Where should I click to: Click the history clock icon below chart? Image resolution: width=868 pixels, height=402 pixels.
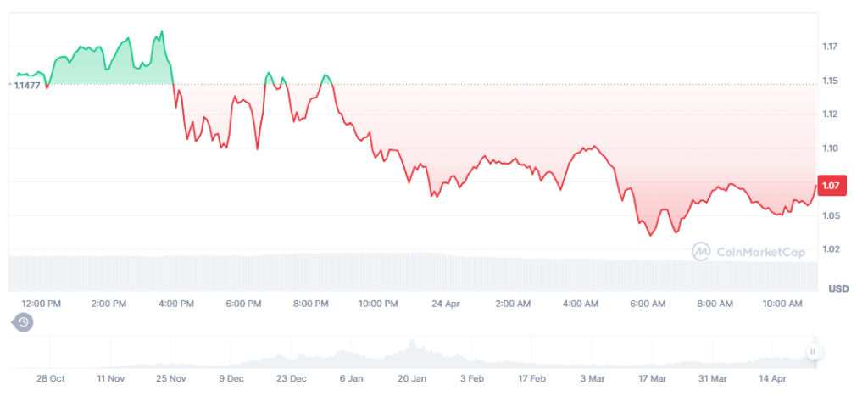tap(23, 323)
